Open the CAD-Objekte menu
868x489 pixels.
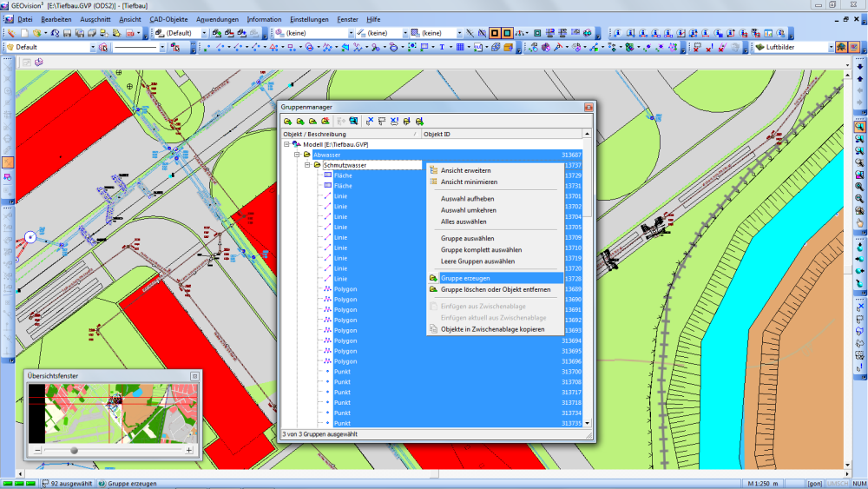point(168,19)
